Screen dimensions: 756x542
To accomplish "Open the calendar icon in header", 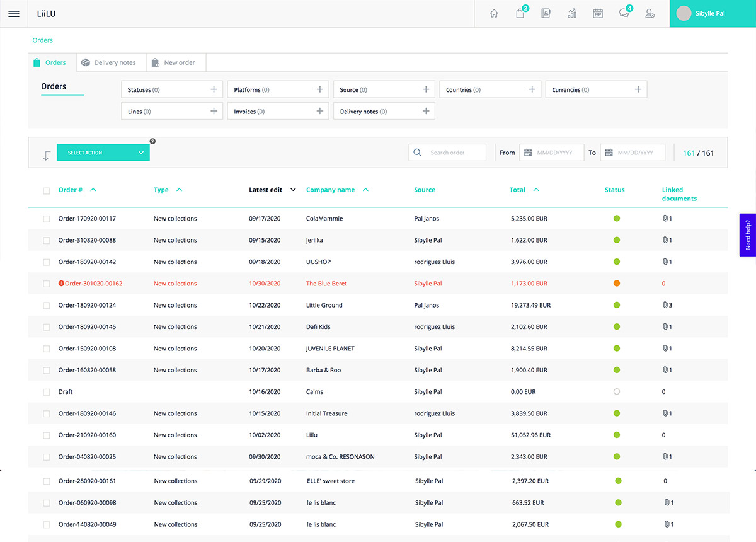I will click(598, 14).
